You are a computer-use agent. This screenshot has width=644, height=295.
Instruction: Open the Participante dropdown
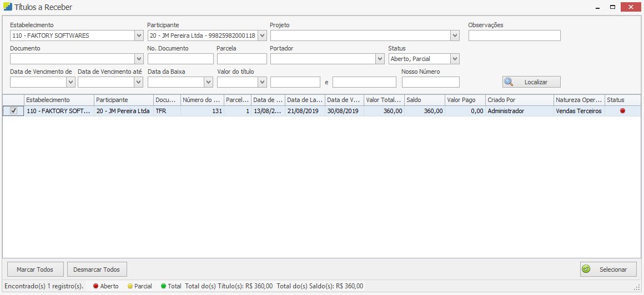coord(262,35)
